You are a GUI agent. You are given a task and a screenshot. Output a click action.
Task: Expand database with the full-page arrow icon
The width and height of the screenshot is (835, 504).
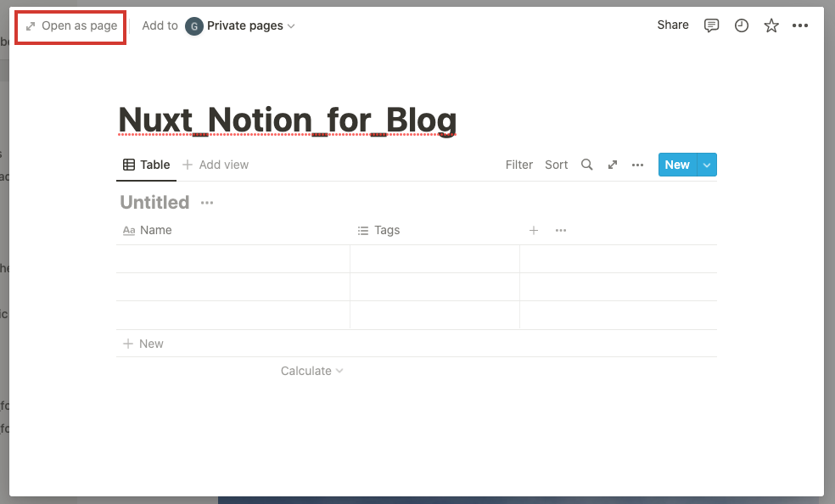pos(613,165)
